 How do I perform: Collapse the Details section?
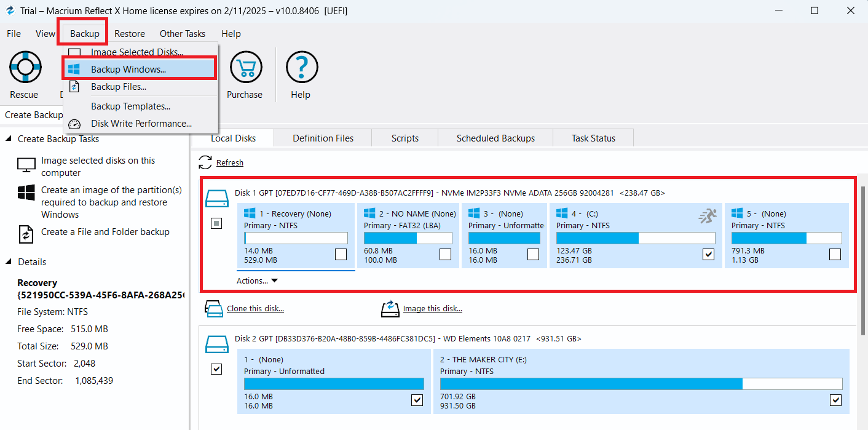[x=9, y=262]
